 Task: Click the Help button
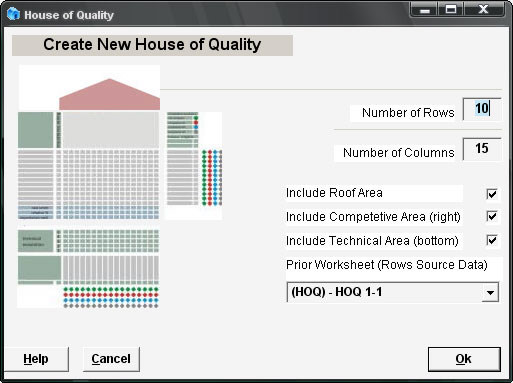(x=36, y=359)
